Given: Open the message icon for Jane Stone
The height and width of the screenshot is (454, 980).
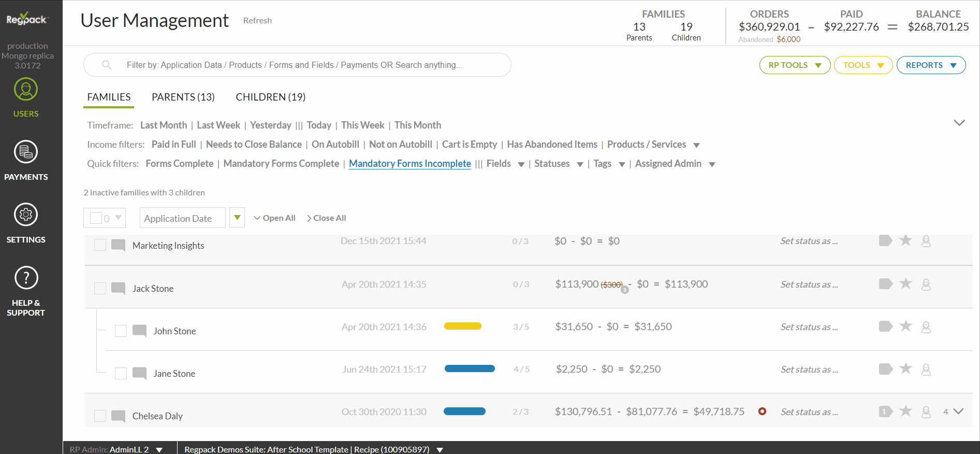Looking at the screenshot, I should click(139, 373).
